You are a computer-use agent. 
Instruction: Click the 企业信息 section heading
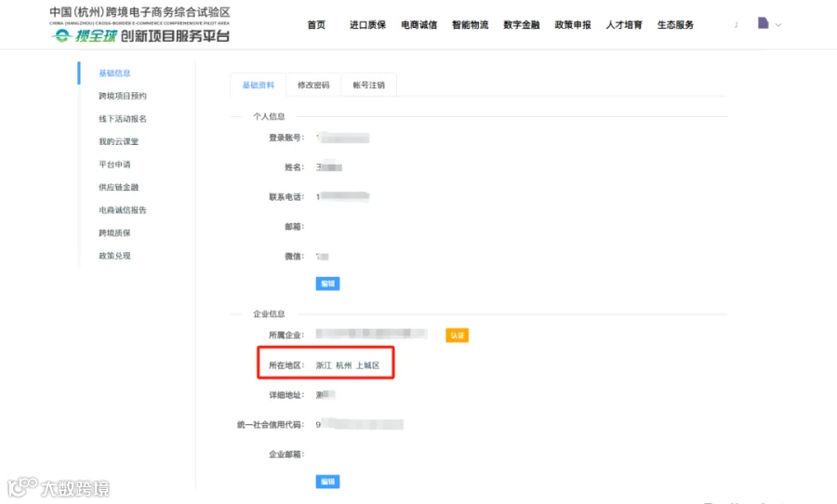click(269, 314)
